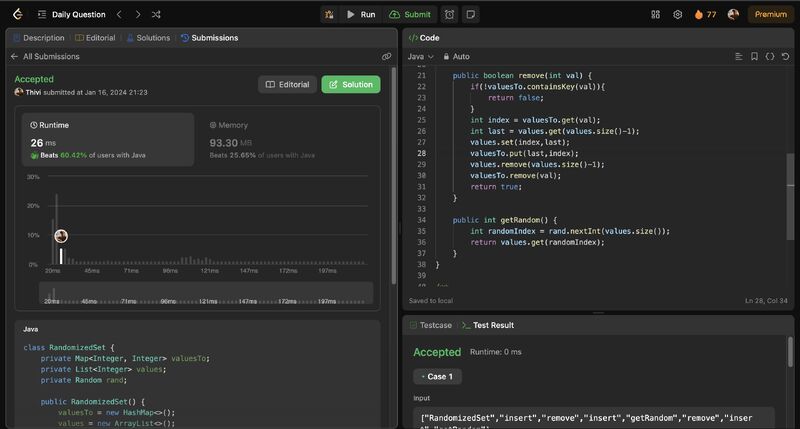Switch to the Editorial tab

pos(95,38)
